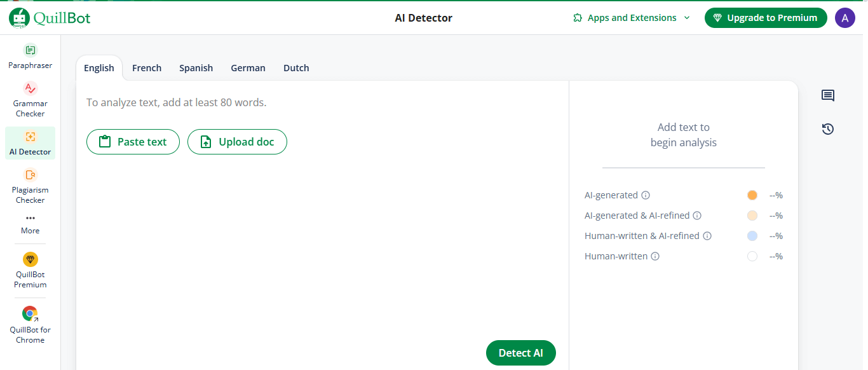868x370 pixels.
Task: Select the AI Detector sidebar icon
Action: coord(30,137)
